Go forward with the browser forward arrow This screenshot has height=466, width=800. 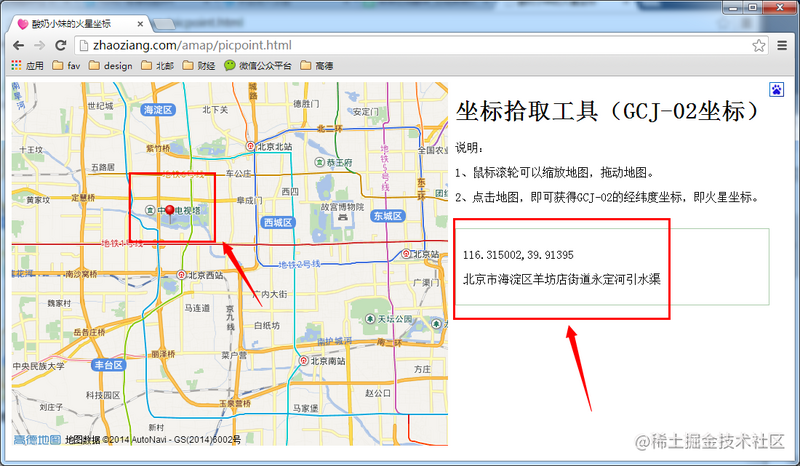39,45
